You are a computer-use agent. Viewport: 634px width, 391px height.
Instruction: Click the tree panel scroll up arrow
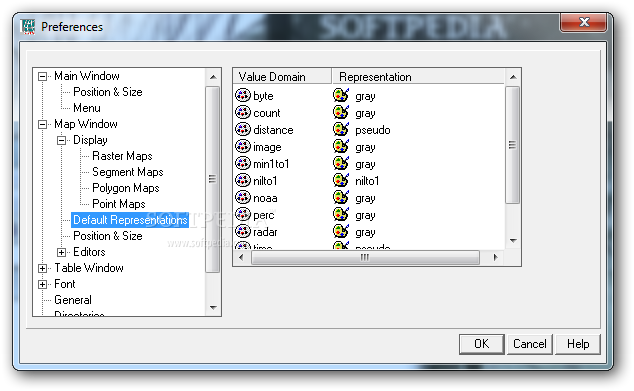point(213,77)
